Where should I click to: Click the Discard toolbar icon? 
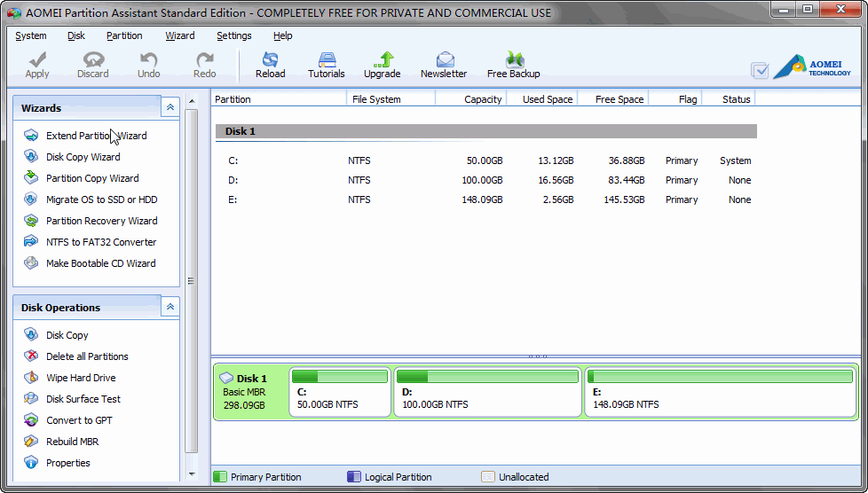click(x=93, y=59)
